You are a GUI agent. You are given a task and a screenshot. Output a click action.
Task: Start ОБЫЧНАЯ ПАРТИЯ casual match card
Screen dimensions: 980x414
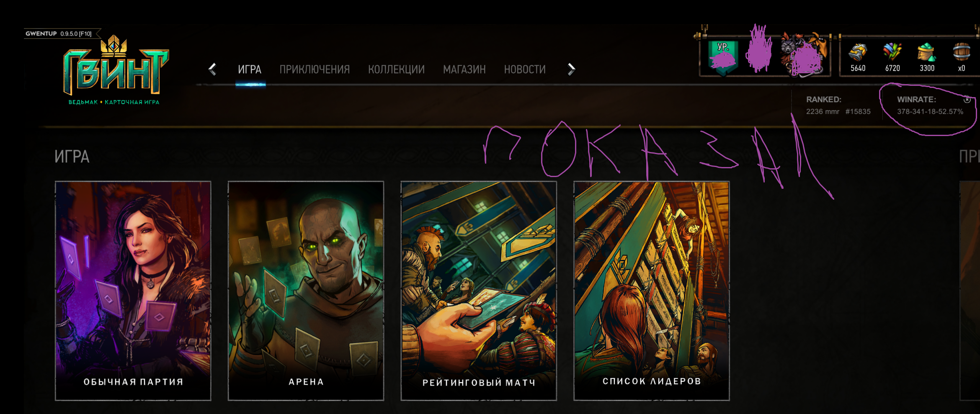point(133,291)
